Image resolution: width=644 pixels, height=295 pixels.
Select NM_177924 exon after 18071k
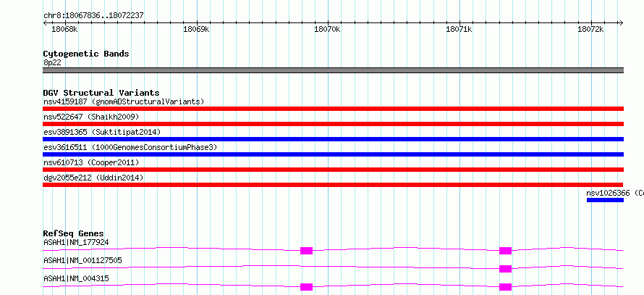pyautogui.click(x=505, y=251)
